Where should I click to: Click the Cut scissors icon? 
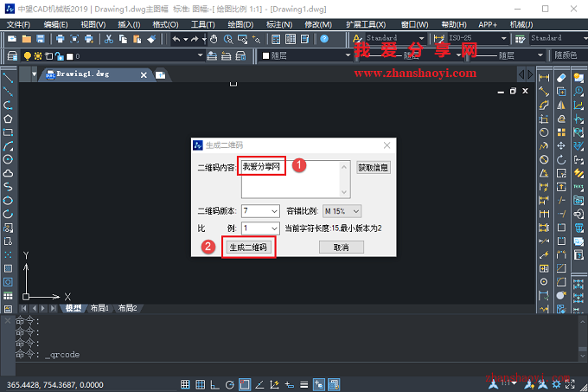[109, 39]
